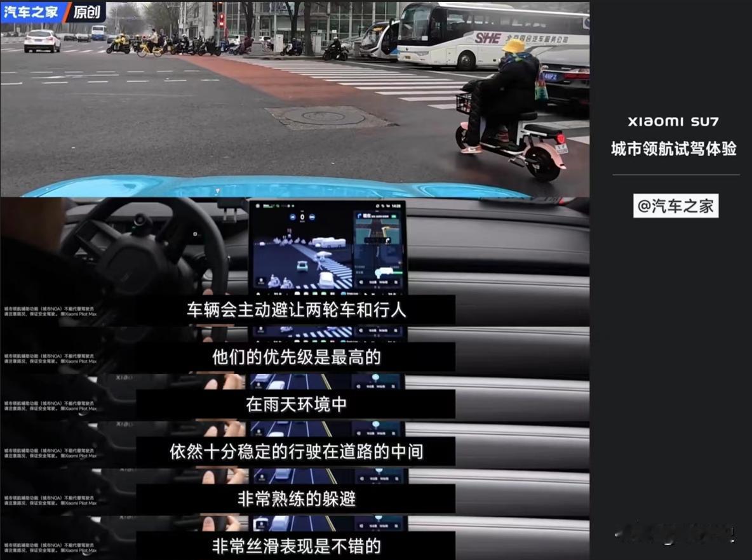Click the 原创 label beside the logo
This screenshot has width=752, height=560.
click(87, 11)
